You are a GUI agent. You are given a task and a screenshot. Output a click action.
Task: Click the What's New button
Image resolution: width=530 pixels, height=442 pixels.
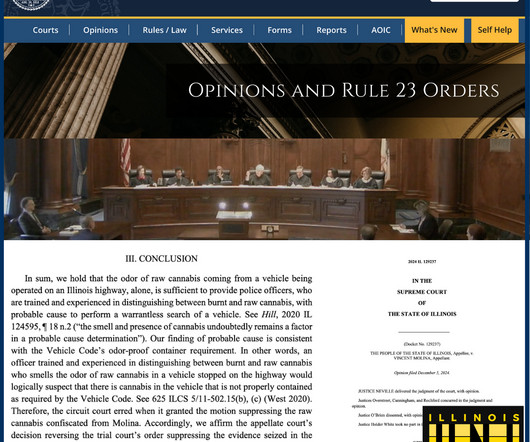[x=434, y=30]
